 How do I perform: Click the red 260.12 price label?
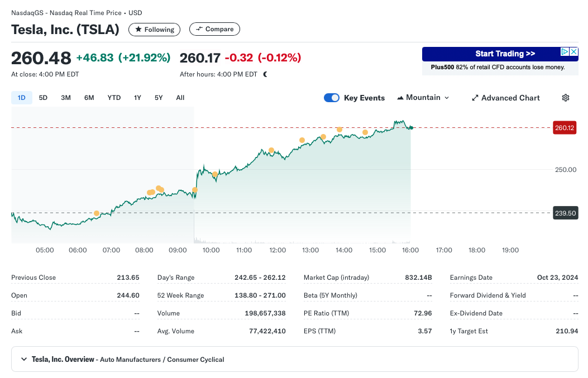click(565, 128)
